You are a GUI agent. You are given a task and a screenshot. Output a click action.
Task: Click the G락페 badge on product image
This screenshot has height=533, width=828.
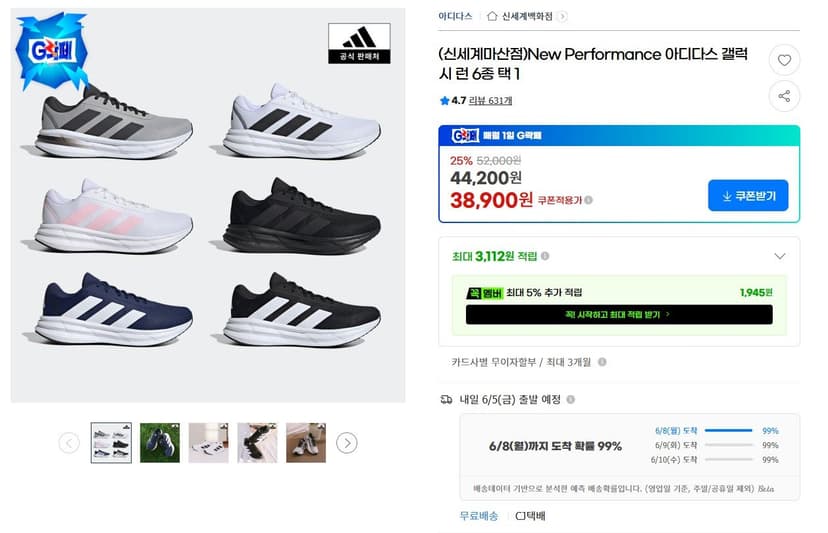click(51, 51)
